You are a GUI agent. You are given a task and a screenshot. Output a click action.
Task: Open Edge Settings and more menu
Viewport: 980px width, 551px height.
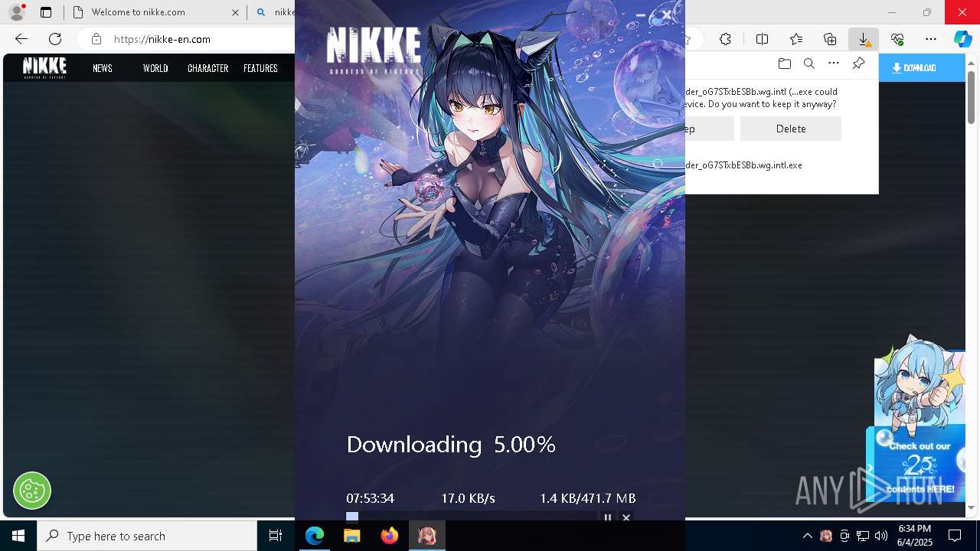click(x=931, y=39)
